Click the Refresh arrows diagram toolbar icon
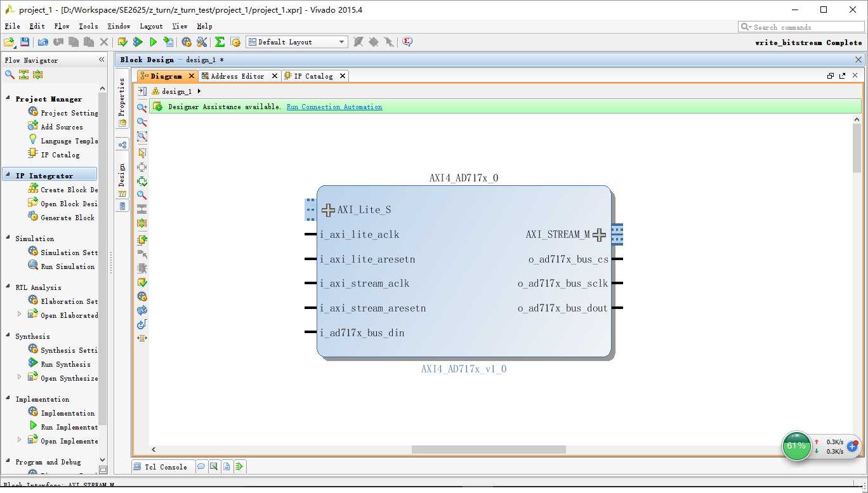This screenshot has width=868, height=493. (142, 310)
